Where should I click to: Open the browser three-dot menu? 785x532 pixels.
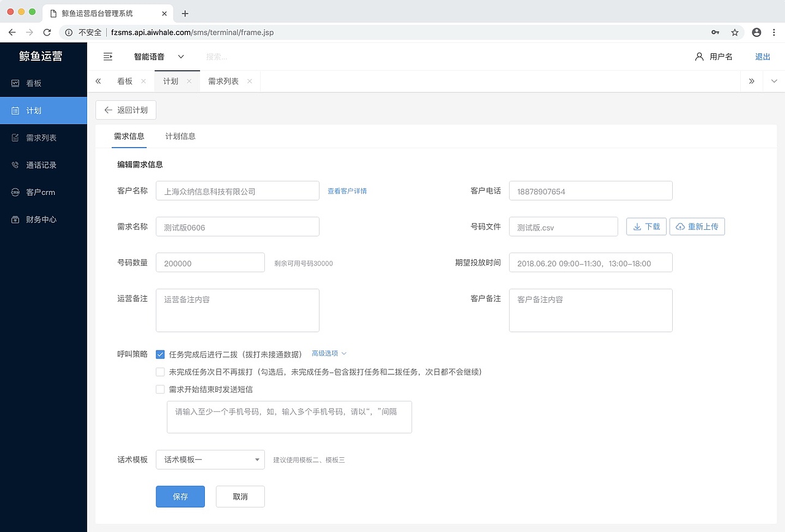pos(774,32)
